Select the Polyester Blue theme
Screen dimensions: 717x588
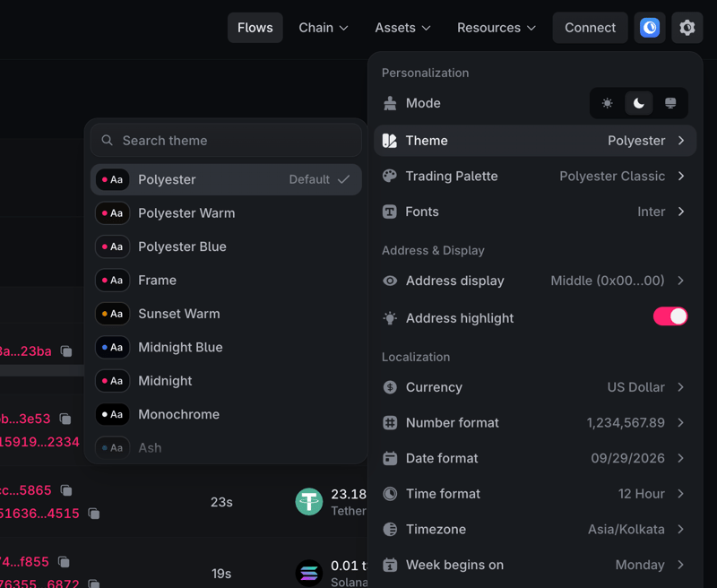tap(227, 246)
